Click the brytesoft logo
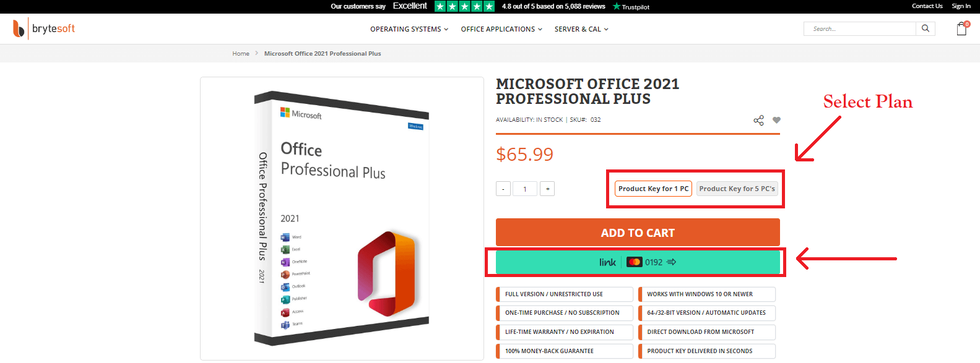The height and width of the screenshot is (363, 980). pos(44,28)
